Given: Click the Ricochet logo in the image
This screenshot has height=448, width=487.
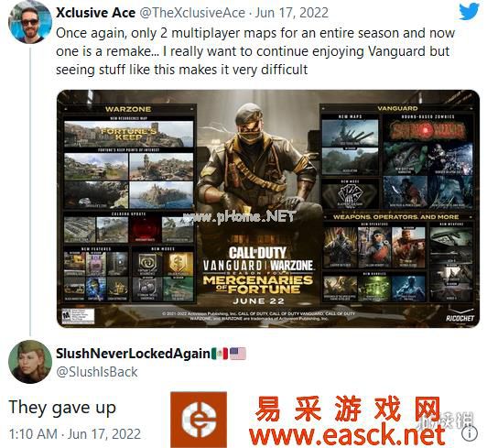Looking at the screenshot, I should (x=460, y=316).
